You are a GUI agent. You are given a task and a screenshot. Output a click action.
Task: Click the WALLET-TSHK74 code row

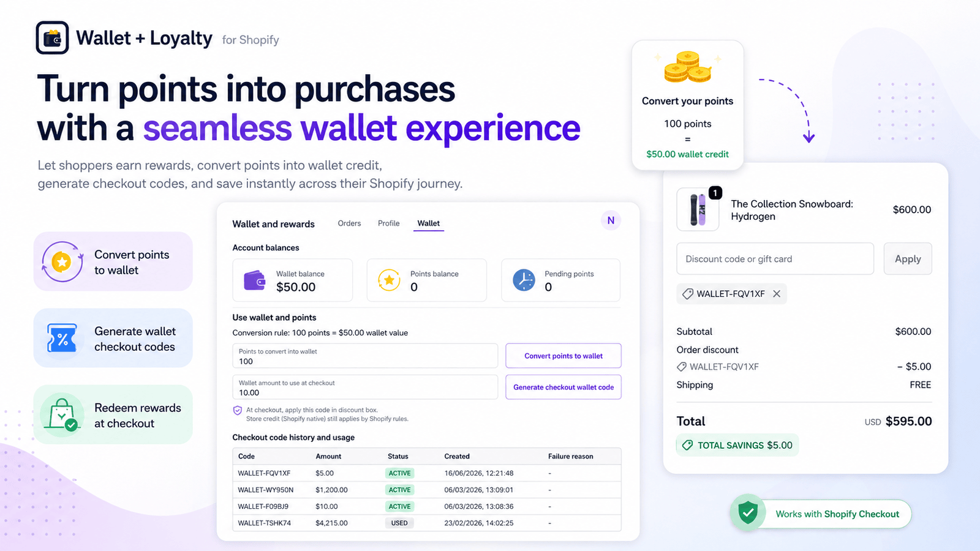427,523
